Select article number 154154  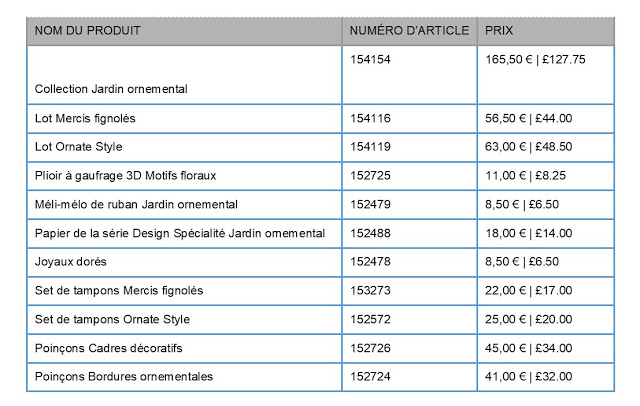tap(371, 60)
